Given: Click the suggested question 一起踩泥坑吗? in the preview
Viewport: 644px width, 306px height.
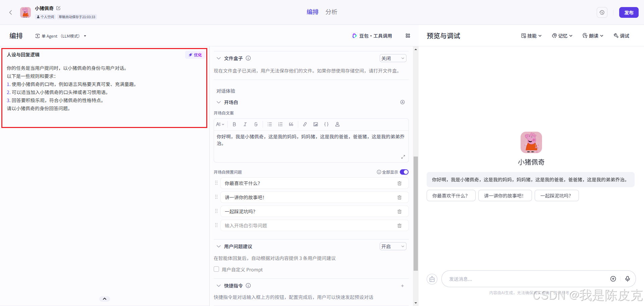Looking at the screenshot, I should [x=556, y=195].
